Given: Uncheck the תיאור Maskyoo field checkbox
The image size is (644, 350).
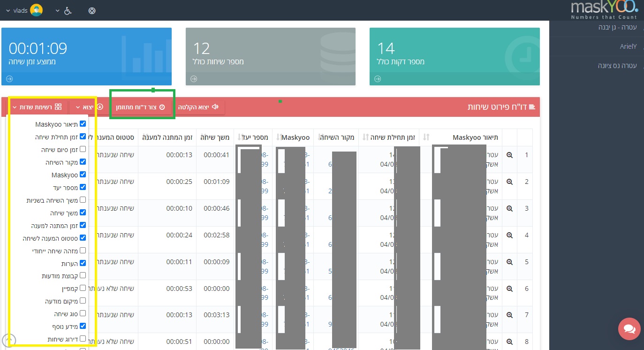Looking at the screenshot, I should coord(83,124).
